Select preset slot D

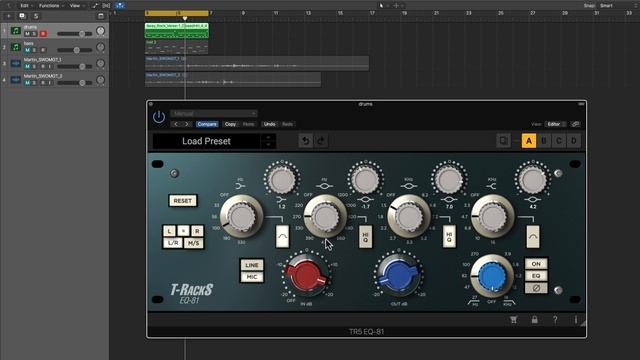click(x=573, y=141)
